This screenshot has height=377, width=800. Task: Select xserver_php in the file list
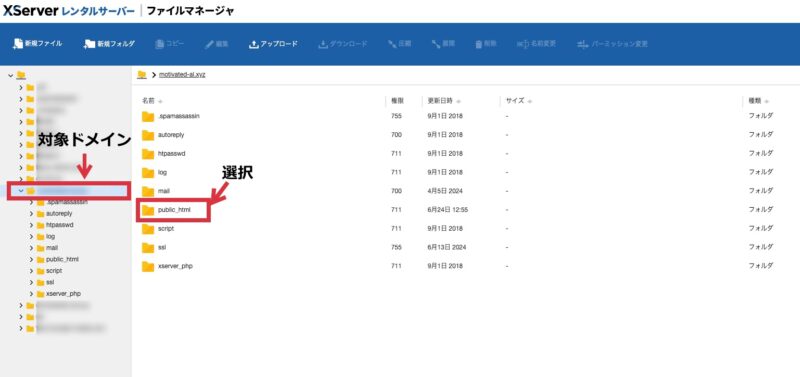click(175, 266)
